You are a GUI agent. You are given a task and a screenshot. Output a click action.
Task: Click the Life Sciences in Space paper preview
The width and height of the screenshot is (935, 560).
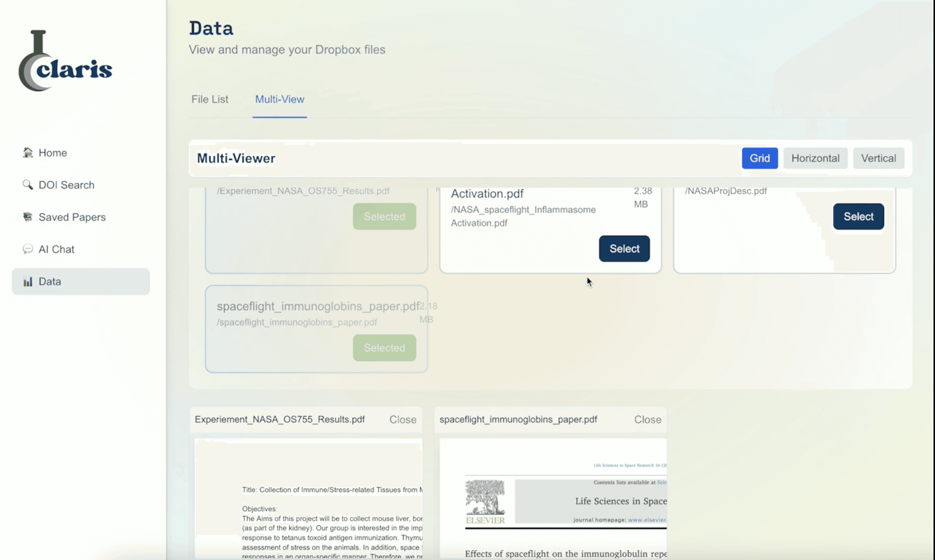pos(553,498)
